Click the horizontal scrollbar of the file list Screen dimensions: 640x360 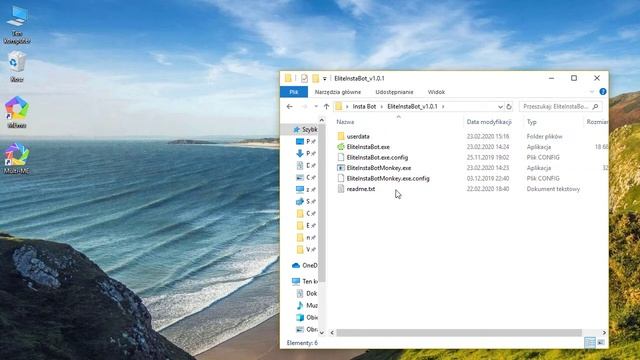[458, 333]
